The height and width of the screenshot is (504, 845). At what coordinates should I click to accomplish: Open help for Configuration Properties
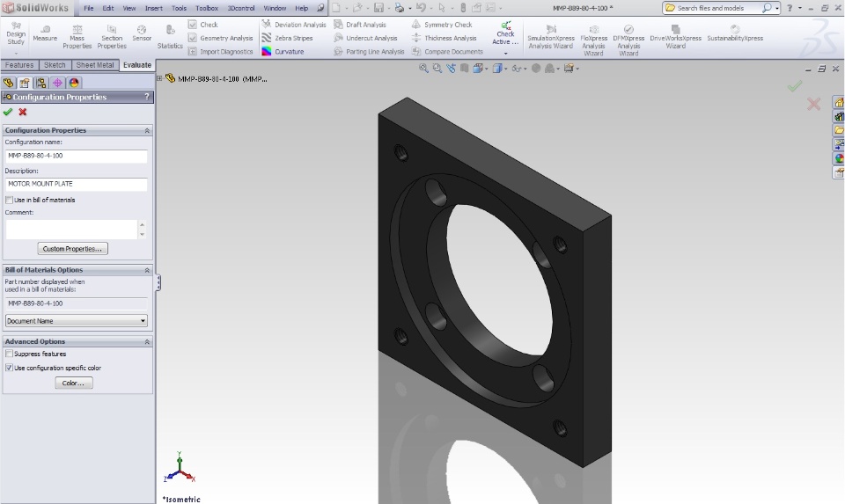pyautogui.click(x=147, y=97)
